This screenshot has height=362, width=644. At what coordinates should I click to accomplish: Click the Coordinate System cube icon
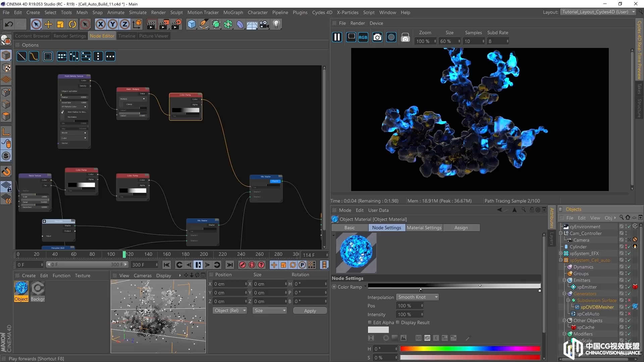[x=137, y=24]
